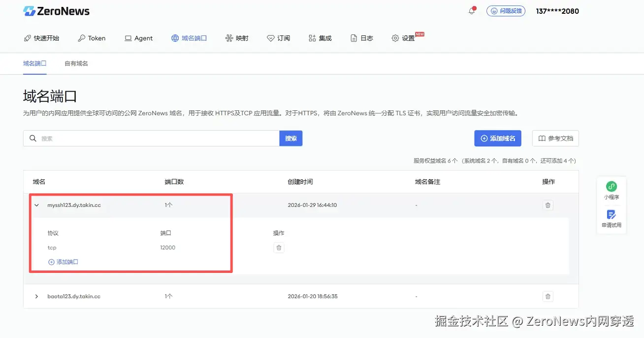Open account menu 137****2080

tap(557, 11)
